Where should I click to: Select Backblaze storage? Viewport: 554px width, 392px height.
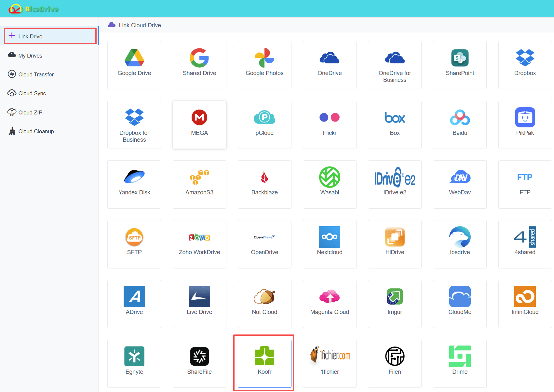click(x=264, y=184)
